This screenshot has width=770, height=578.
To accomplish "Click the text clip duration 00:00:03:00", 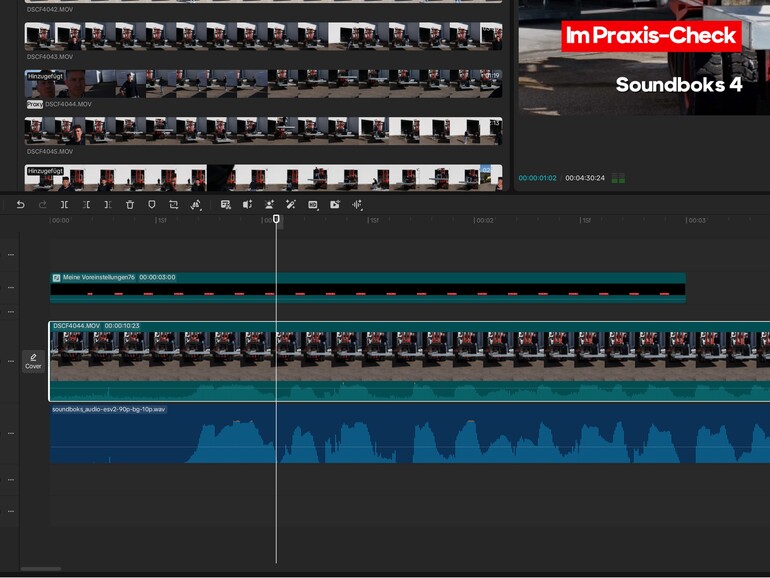I will click(x=157, y=277).
